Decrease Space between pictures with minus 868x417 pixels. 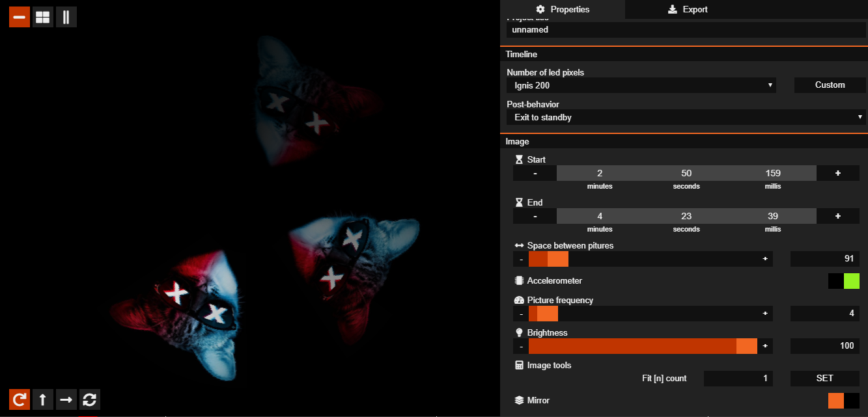[x=522, y=259]
